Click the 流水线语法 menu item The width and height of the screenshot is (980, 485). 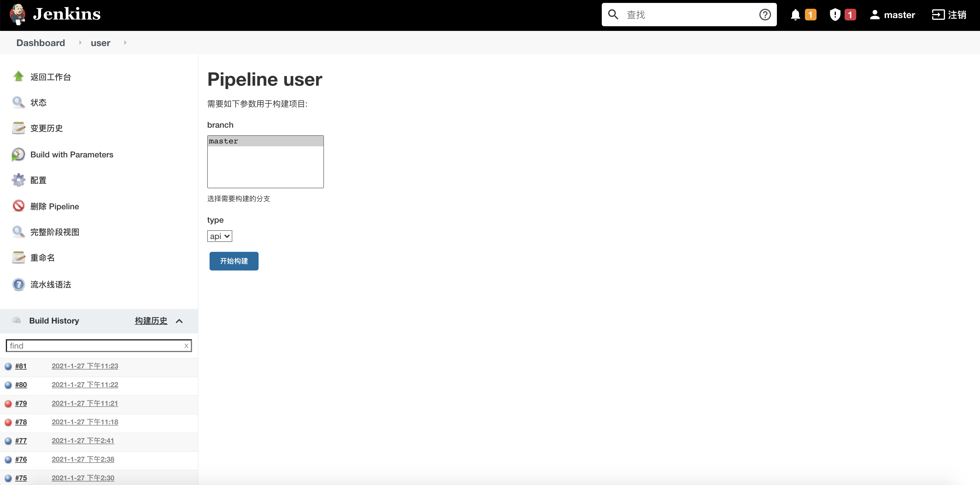tap(50, 284)
